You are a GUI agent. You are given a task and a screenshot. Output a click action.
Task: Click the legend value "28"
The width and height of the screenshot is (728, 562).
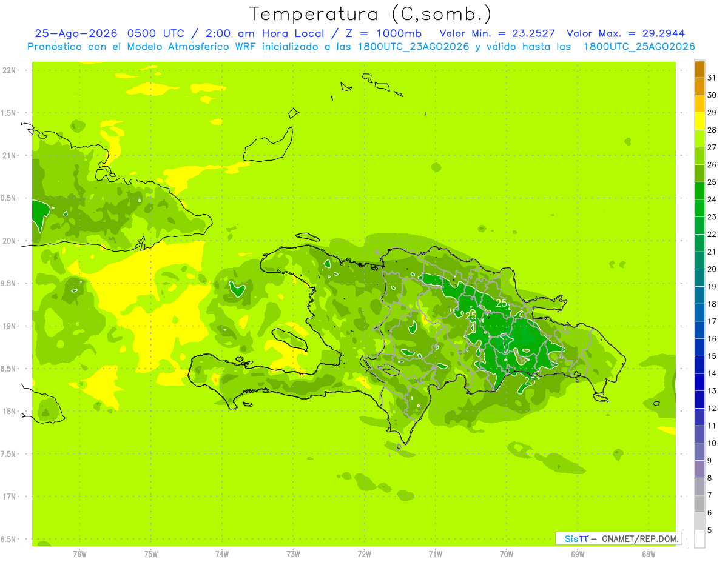[712, 130]
